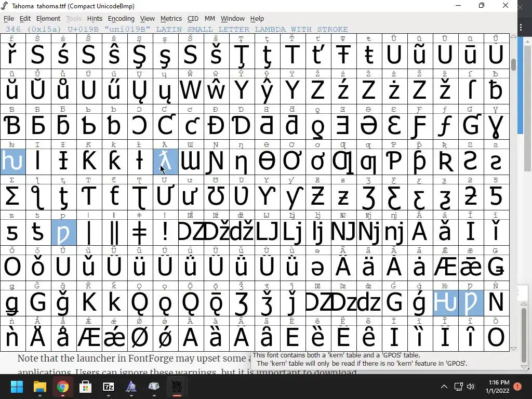532x399 pixels.
Task: Open the Element menu
Action: point(48,19)
